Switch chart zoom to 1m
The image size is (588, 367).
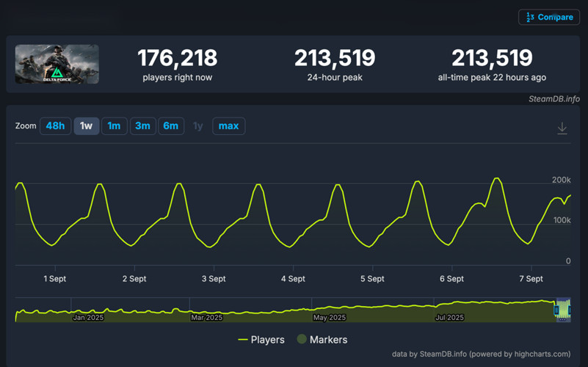pyautogui.click(x=114, y=126)
